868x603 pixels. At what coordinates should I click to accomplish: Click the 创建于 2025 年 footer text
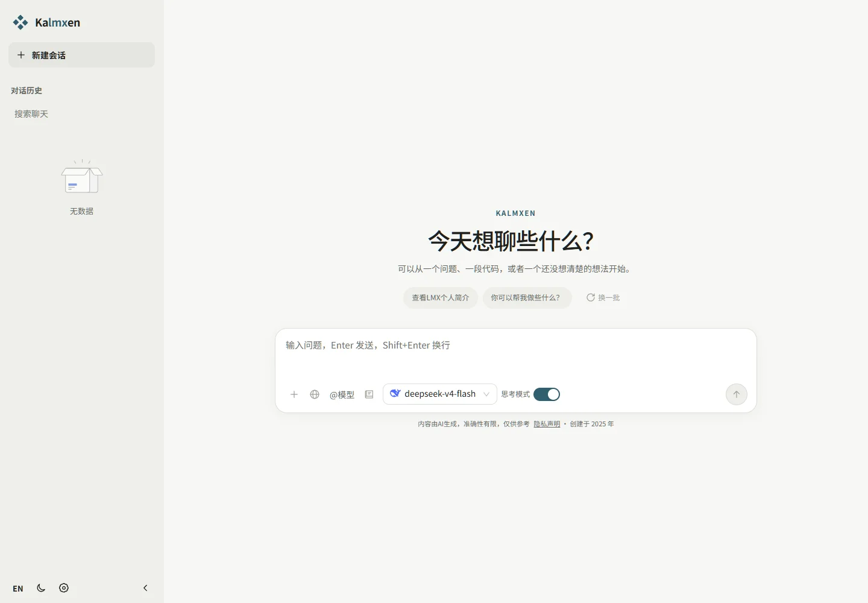tap(592, 424)
